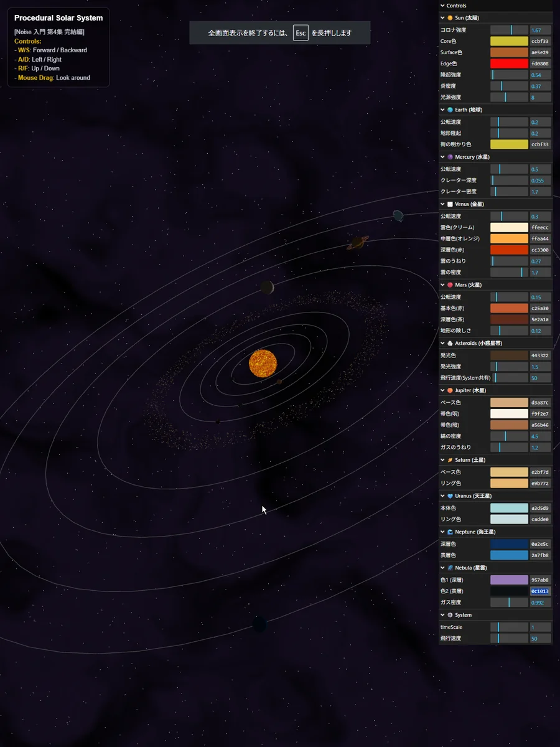Click the Nebula folder icon
Viewport: 560px width, 747px height.
pyautogui.click(x=450, y=568)
